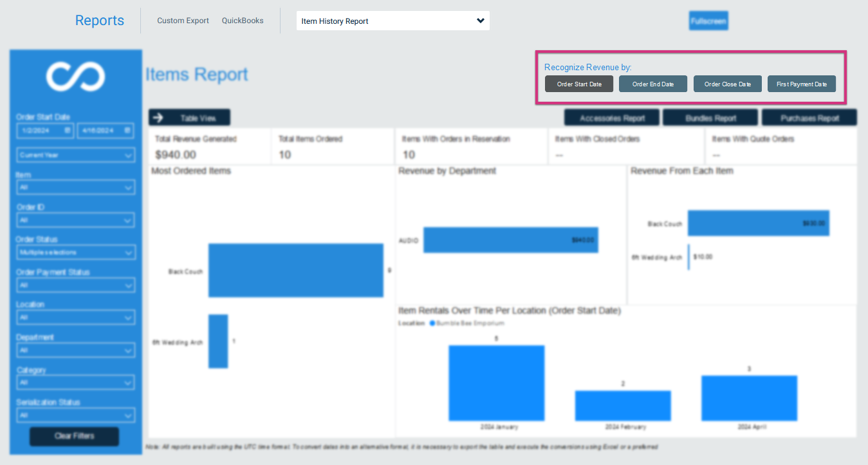Click the infinity logo in the sidebar
The image size is (868, 465).
pyautogui.click(x=75, y=77)
